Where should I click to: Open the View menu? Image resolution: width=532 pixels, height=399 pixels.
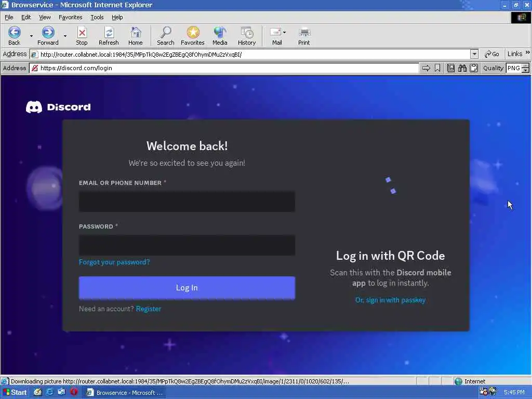pos(45,17)
